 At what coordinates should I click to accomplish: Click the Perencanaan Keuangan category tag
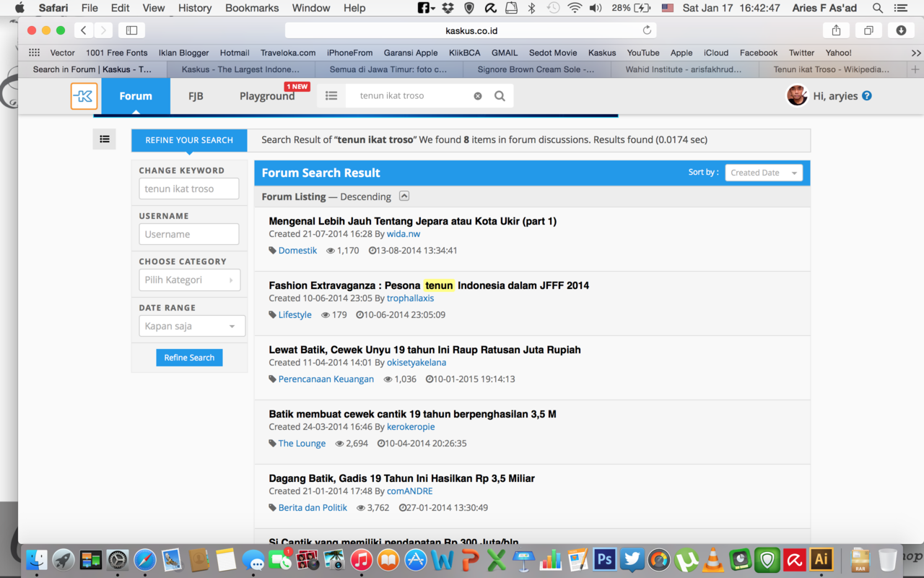(x=326, y=379)
